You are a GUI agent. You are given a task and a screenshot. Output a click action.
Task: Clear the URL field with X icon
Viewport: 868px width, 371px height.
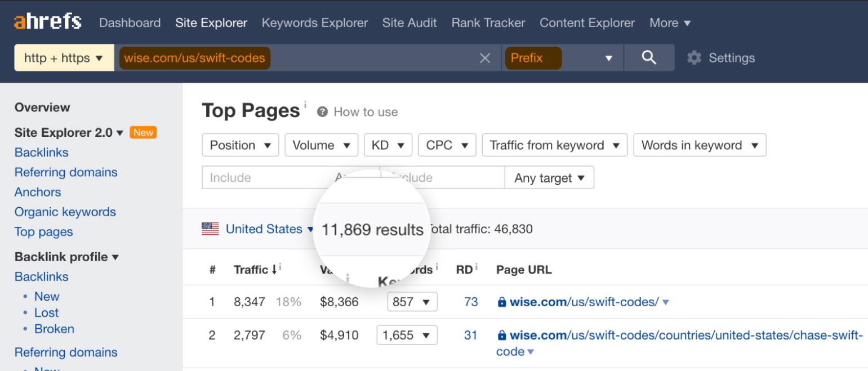pyautogui.click(x=484, y=58)
